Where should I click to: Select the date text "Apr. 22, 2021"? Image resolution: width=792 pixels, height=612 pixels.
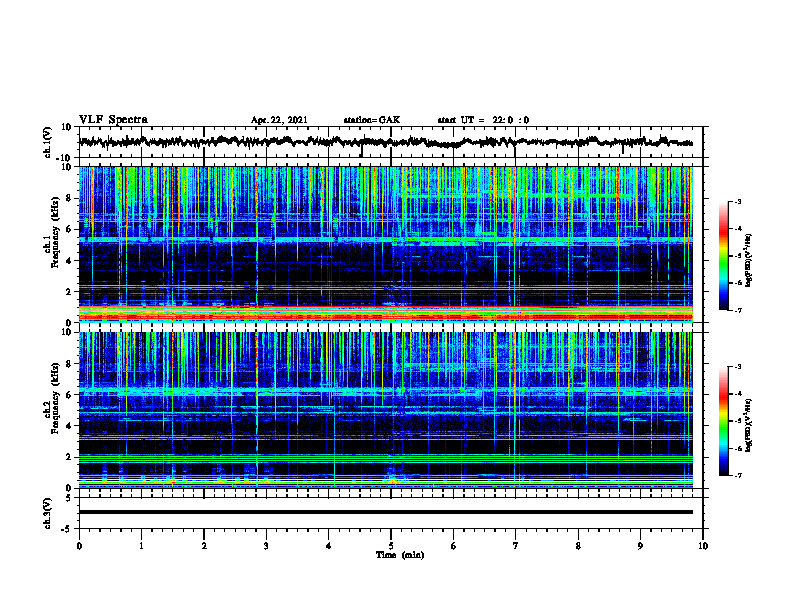[279, 120]
